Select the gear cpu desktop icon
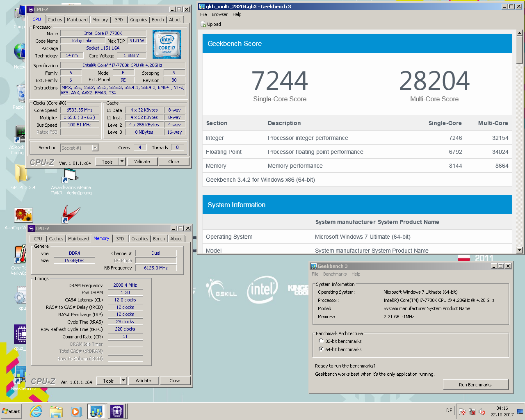 (x=20, y=296)
